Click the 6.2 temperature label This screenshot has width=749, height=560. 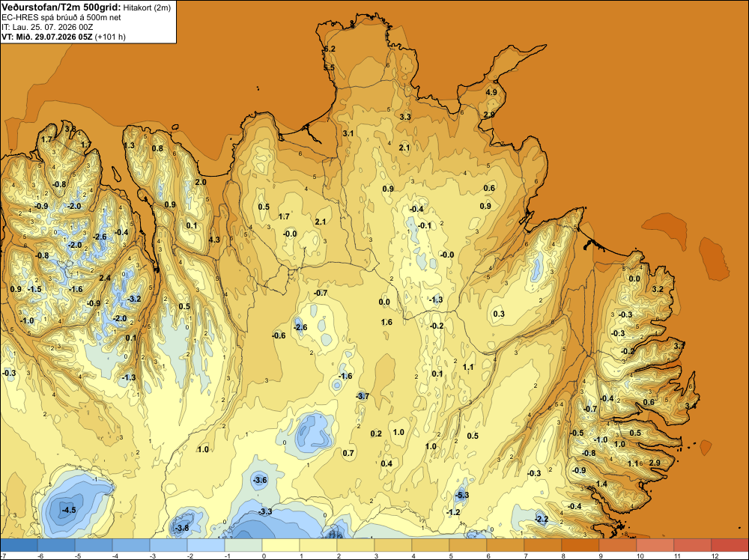click(330, 49)
